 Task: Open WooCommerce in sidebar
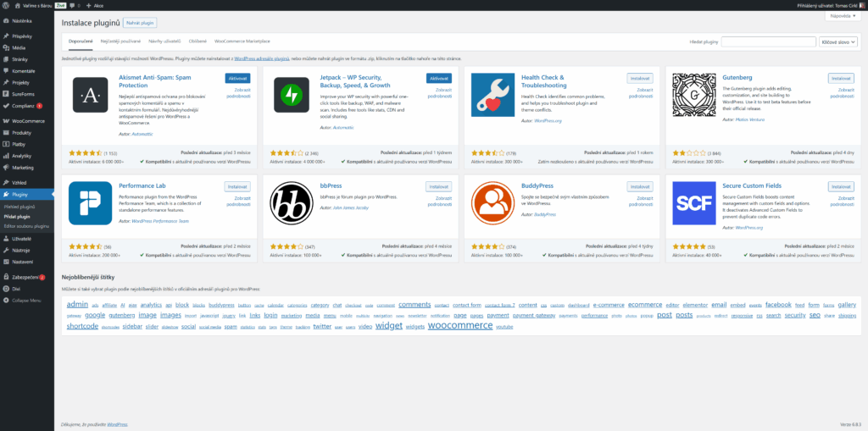[x=27, y=120]
